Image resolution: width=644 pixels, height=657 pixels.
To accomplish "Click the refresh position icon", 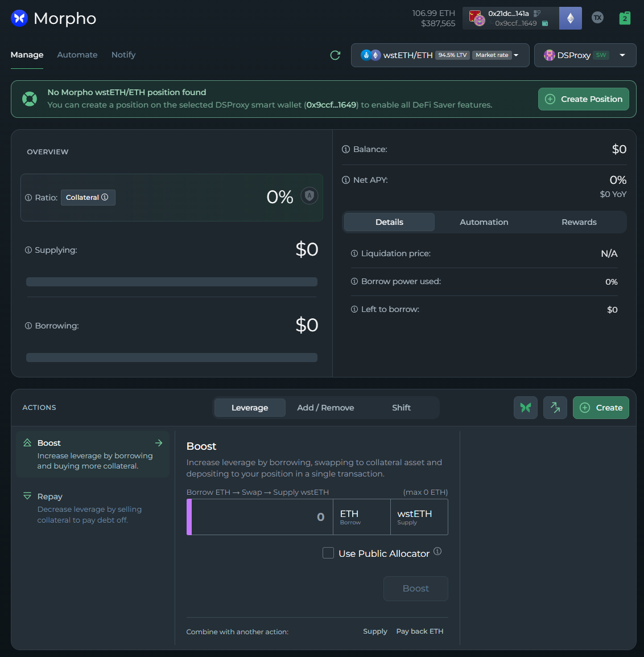I will [x=335, y=55].
